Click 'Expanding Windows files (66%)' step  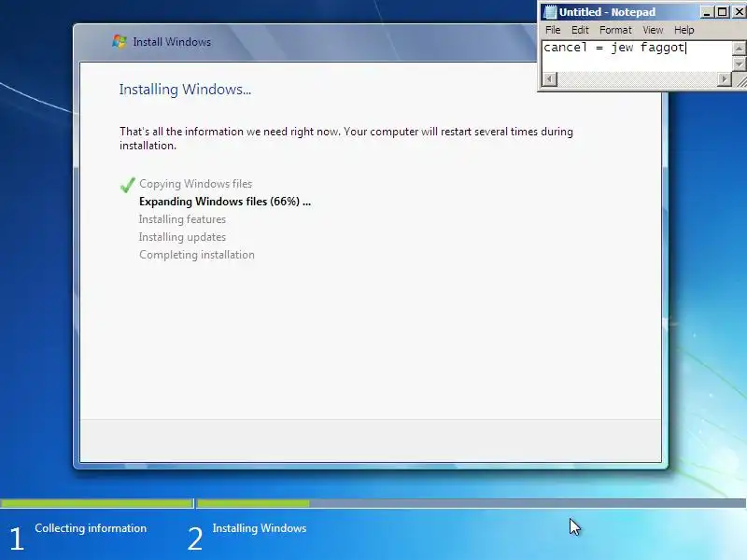[x=225, y=202]
